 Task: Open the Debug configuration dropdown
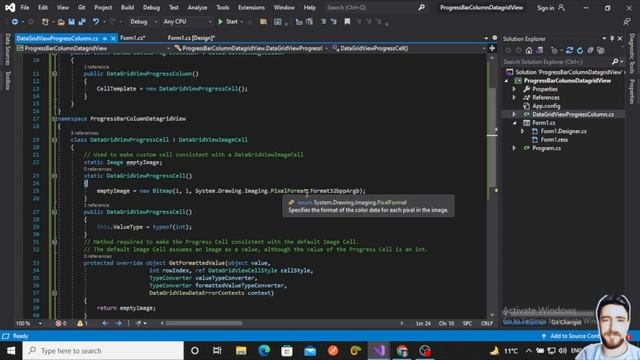tap(143, 22)
